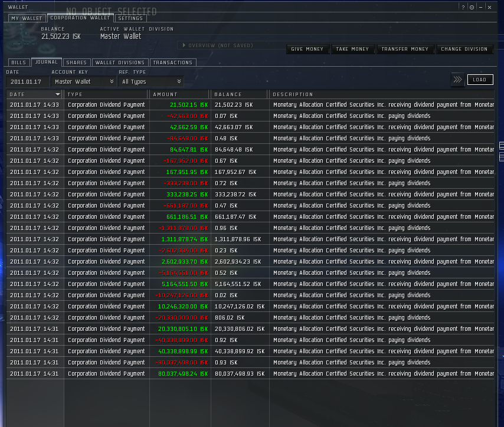Select the row with amount -84,648.00 ISK
Image resolution: width=504 pixels, height=427 pixels.
[x=250, y=139]
